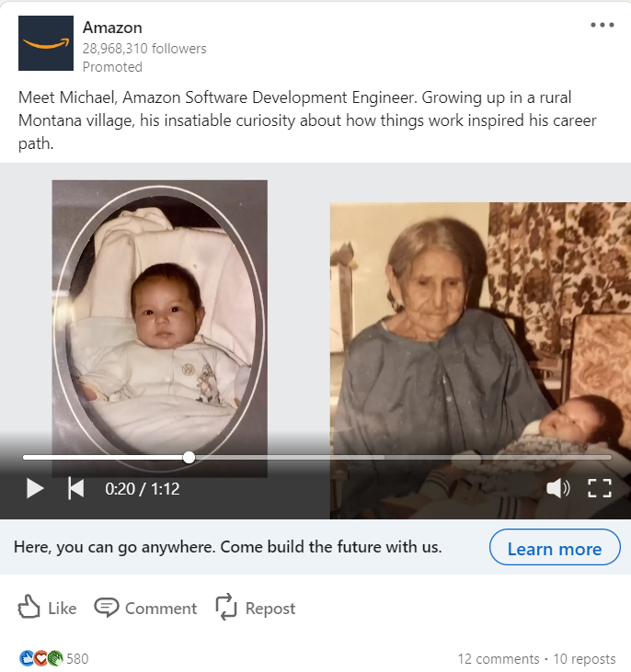Comment on the post
This screenshot has width=631, height=672.
(x=145, y=608)
